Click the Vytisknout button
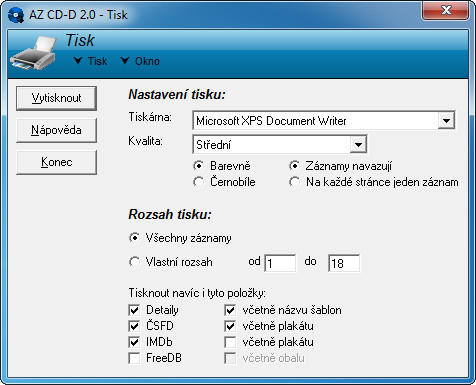 [x=56, y=98]
